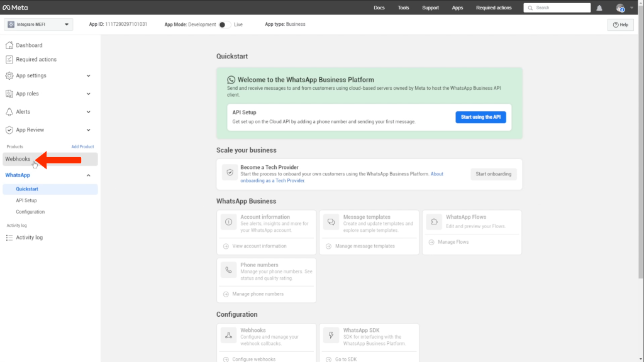Click Manage message templates link
Screen dimensions: 644x362
pos(365,246)
